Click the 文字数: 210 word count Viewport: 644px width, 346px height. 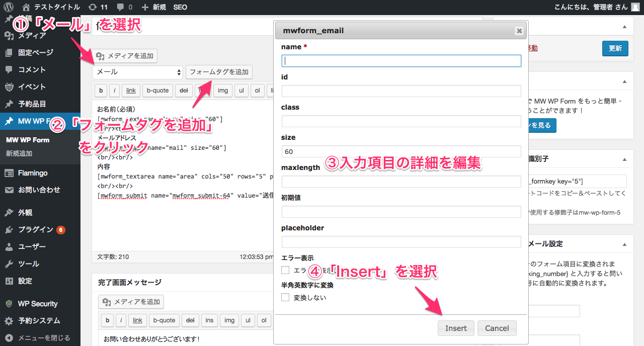(x=113, y=257)
